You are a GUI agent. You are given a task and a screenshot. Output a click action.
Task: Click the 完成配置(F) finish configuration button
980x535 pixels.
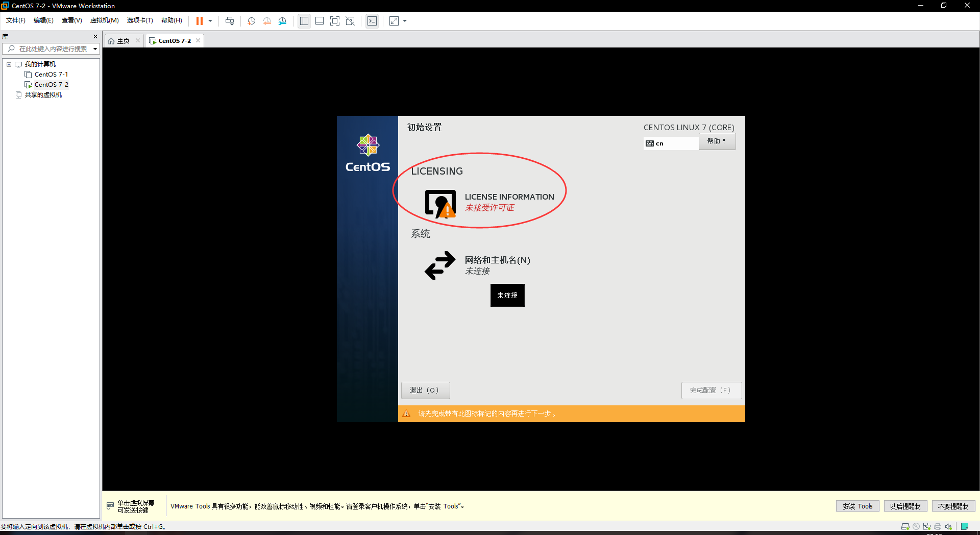[711, 390]
